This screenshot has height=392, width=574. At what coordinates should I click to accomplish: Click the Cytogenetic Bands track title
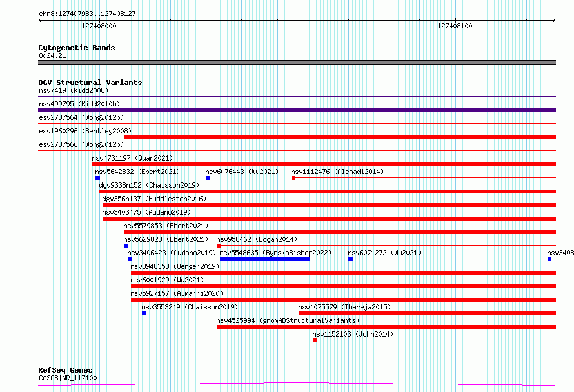[x=77, y=48]
